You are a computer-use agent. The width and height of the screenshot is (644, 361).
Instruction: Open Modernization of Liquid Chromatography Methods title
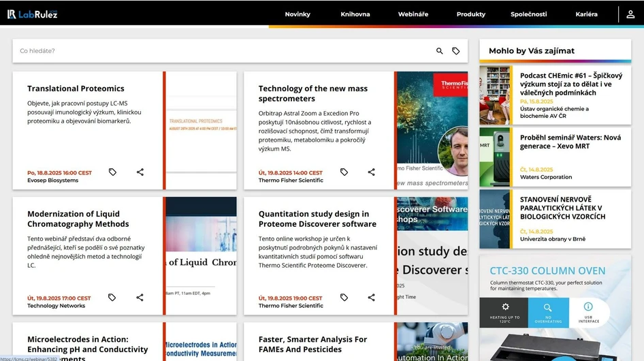point(78,219)
